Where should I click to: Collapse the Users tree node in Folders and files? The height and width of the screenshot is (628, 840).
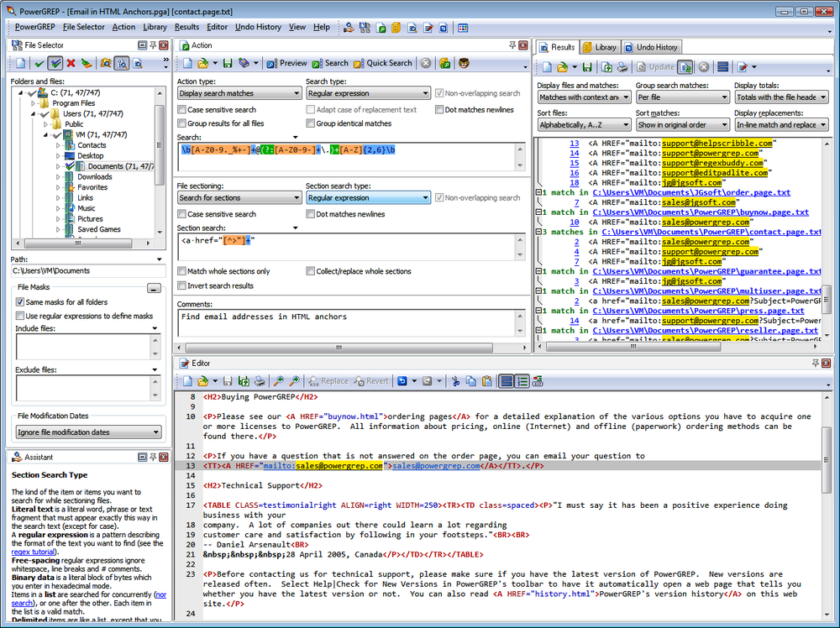click(34, 112)
